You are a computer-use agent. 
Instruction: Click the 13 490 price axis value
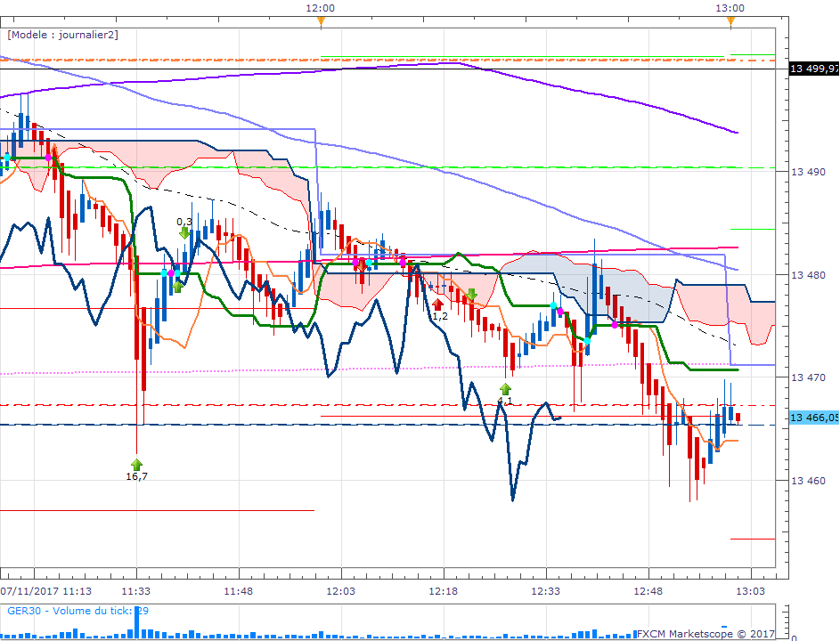(x=809, y=172)
